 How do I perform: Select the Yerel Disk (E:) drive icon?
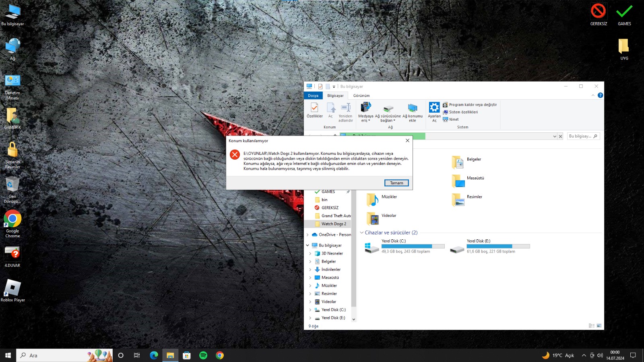(x=457, y=249)
